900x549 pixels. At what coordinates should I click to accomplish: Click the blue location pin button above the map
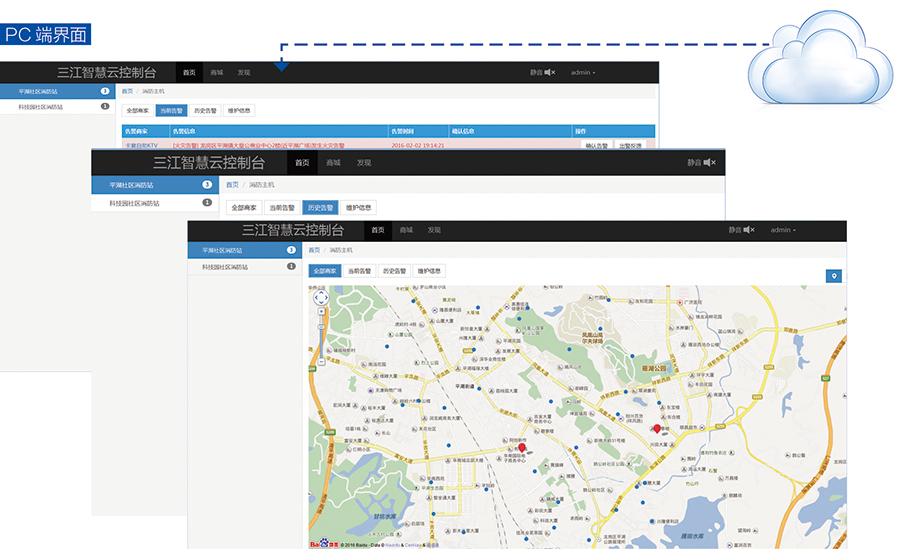click(833, 276)
